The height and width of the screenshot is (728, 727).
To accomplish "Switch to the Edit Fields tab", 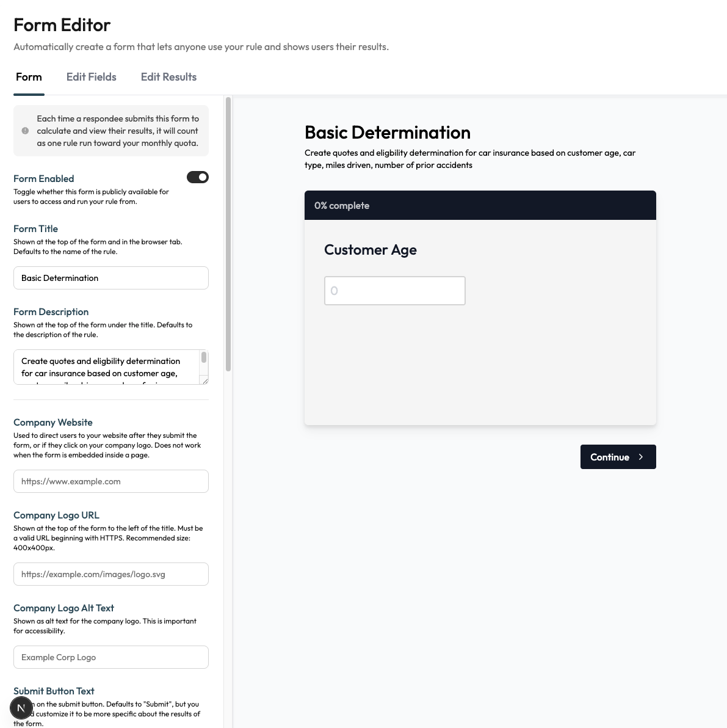I will pyautogui.click(x=91, y=77).
